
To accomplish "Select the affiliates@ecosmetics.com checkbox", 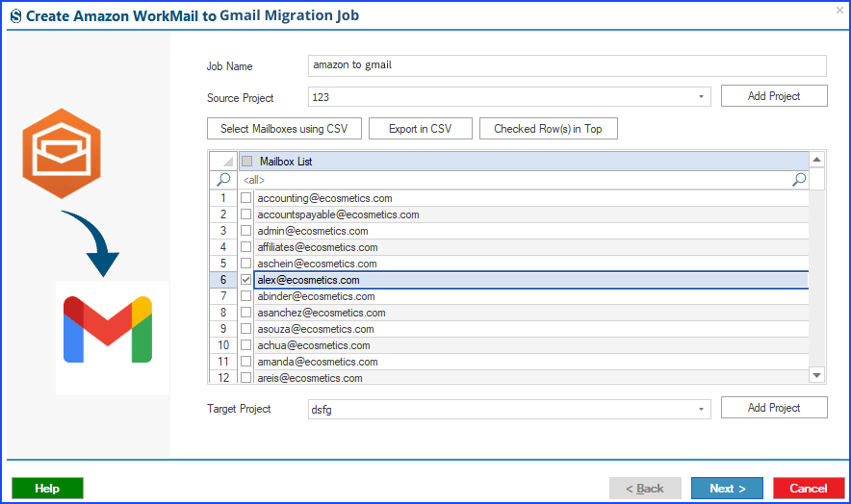I will coord(245,247).
